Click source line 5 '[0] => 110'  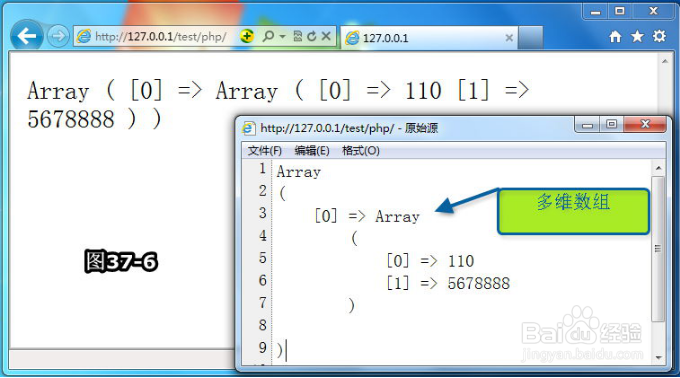pyautogui.click(x=430, y=261)
